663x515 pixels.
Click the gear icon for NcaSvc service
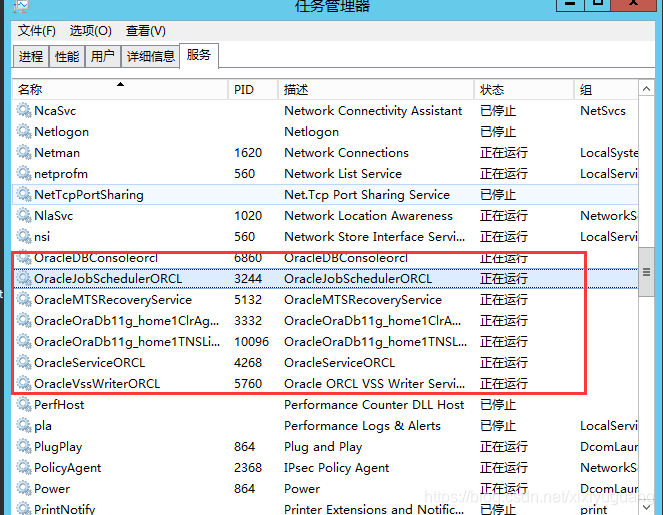[24, 110]
